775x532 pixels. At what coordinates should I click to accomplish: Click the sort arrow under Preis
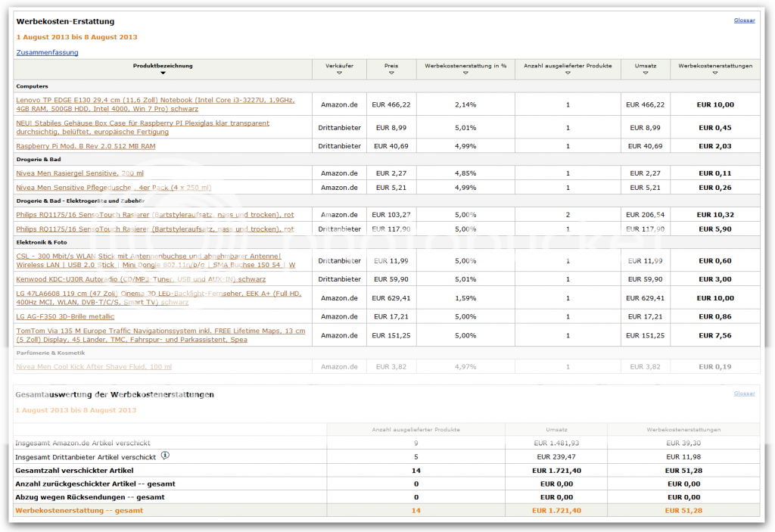[391, 73]
